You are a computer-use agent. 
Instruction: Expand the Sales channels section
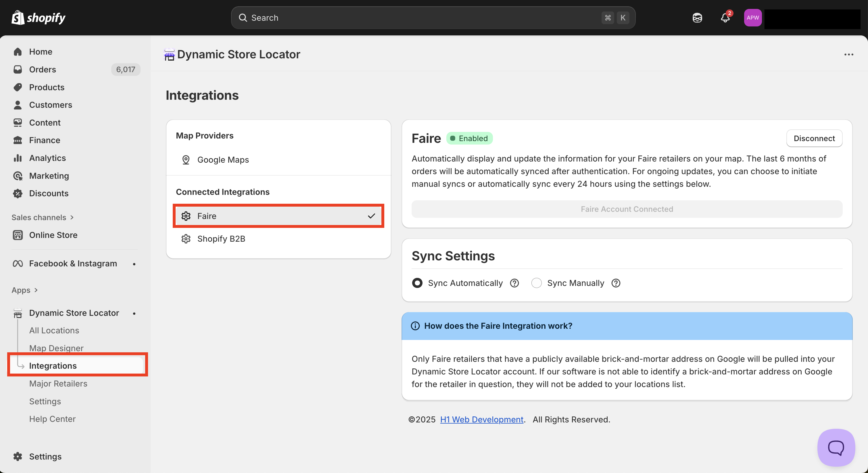[x=43, y=217]
